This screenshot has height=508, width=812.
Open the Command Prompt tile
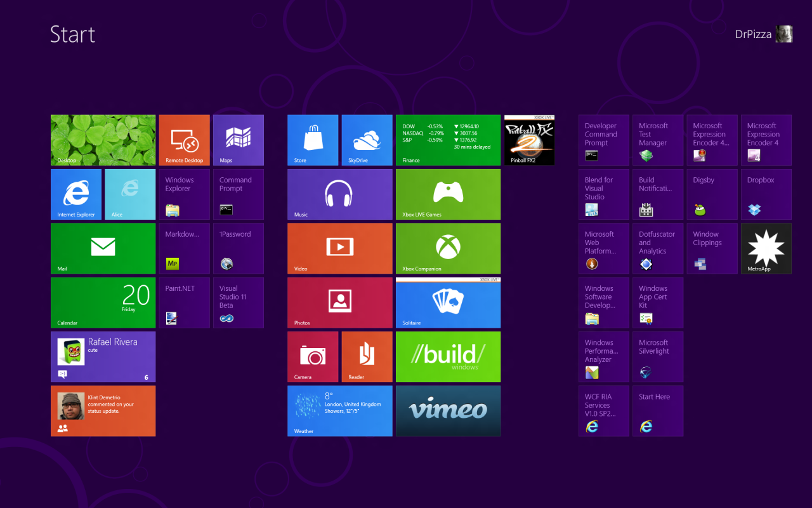[238, 194]
